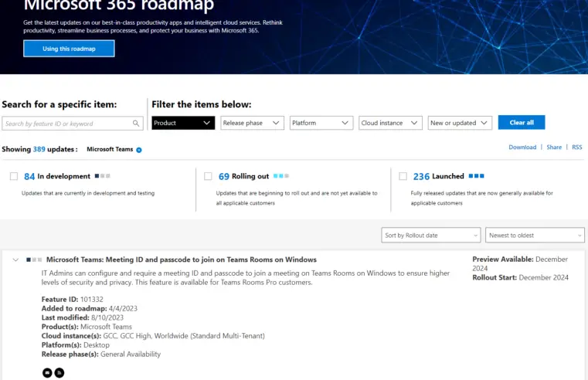
Task: Enable the Launched checkbox
Action: pyautogui.click(x=403, y=176)
